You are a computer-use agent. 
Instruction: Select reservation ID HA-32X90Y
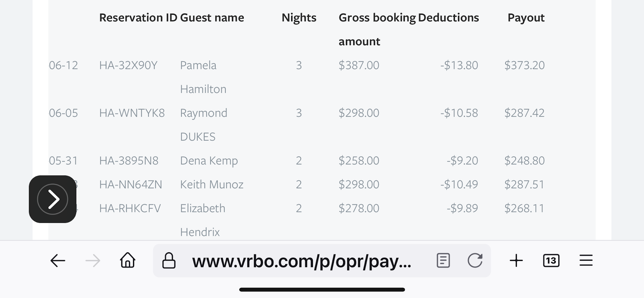coord(128,65)
